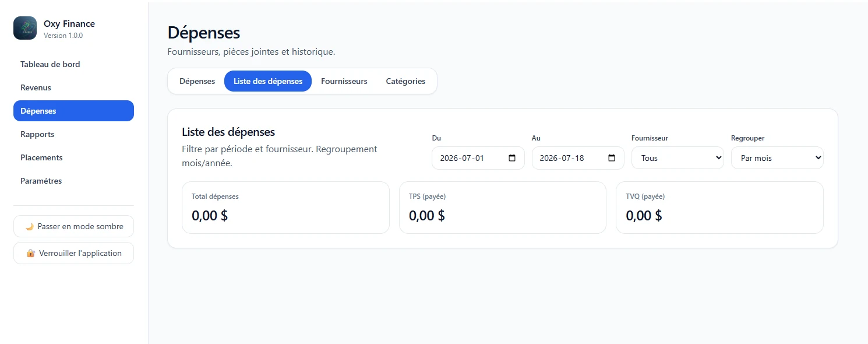Screen dimensions: 868x344
Task: Click the lock icon on Verrouiller button
Action: pos(31,253)
